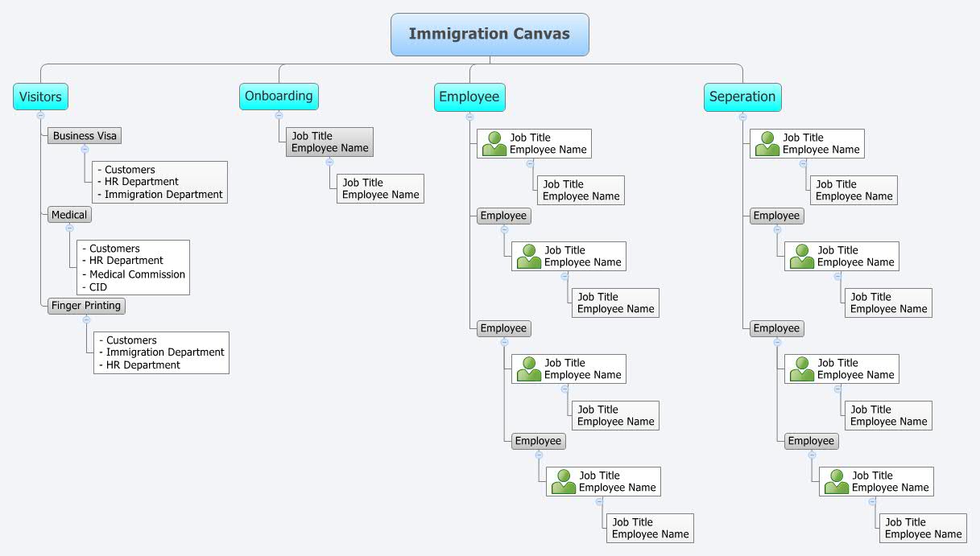Select the Finger Printing note listing Customers and HR Department
This screenshot has width=980, height=556.
point(161,352)
